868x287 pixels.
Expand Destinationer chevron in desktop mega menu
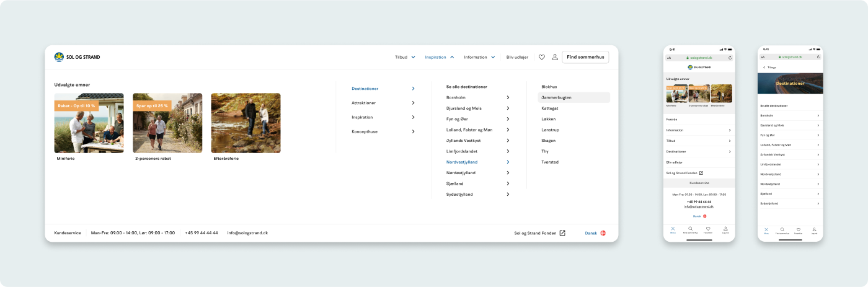point(413,89)
